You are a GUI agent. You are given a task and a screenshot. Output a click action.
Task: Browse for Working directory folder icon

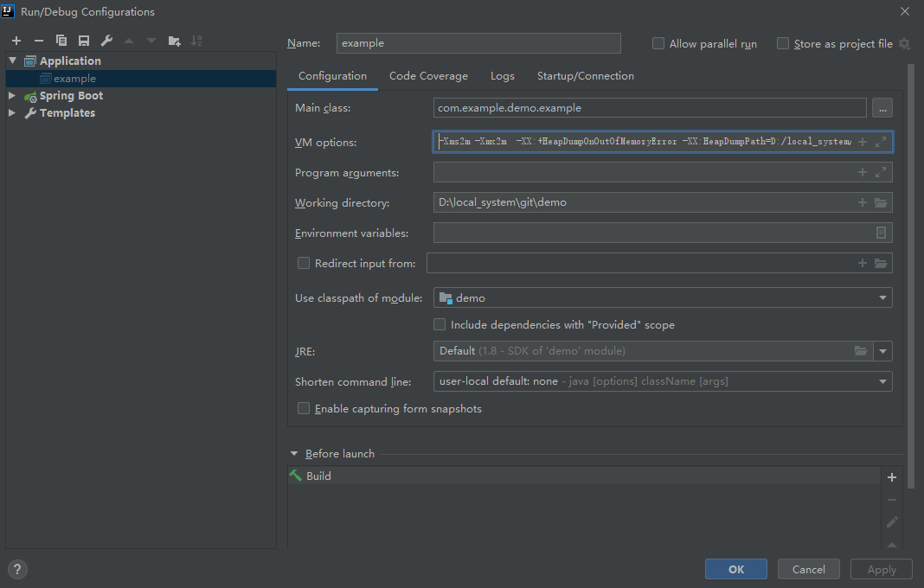[881, 202]
